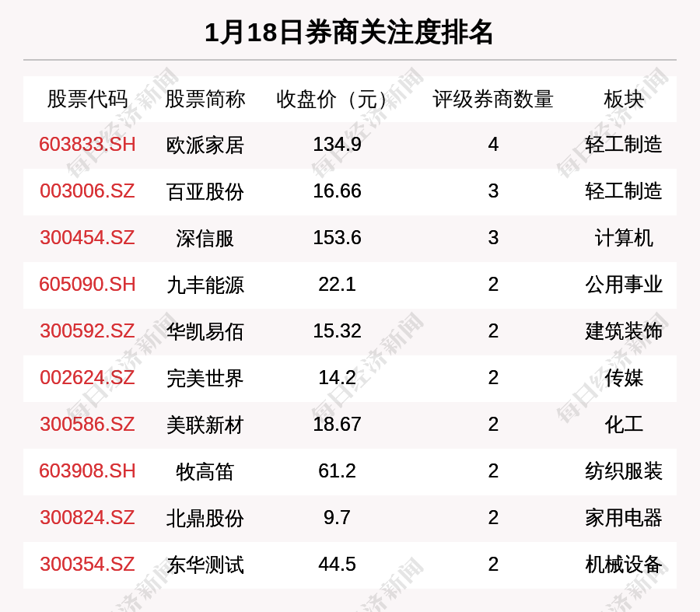Click sector 传媒
This screenshot has height=612, width=700.
point(624,378)
